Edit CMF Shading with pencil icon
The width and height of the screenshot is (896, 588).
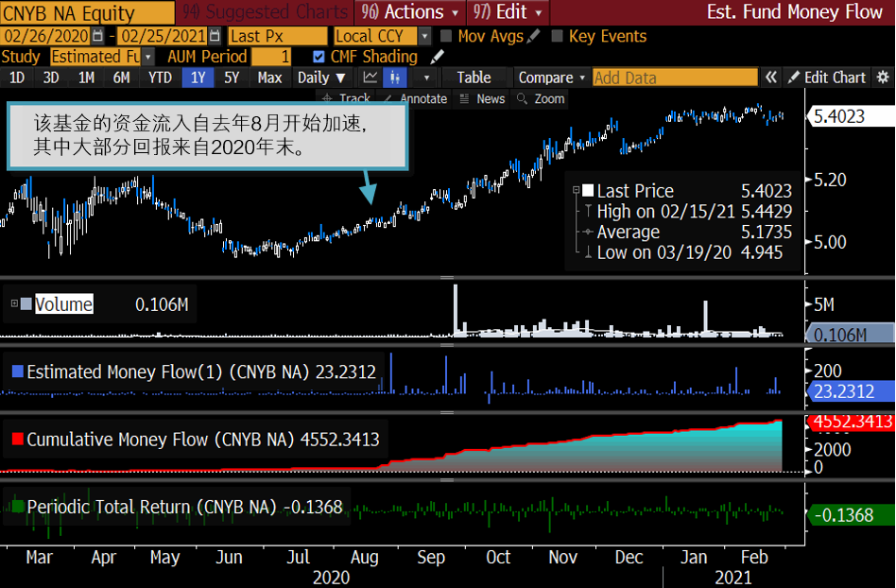pyautogui.click(x=437, y=57)
